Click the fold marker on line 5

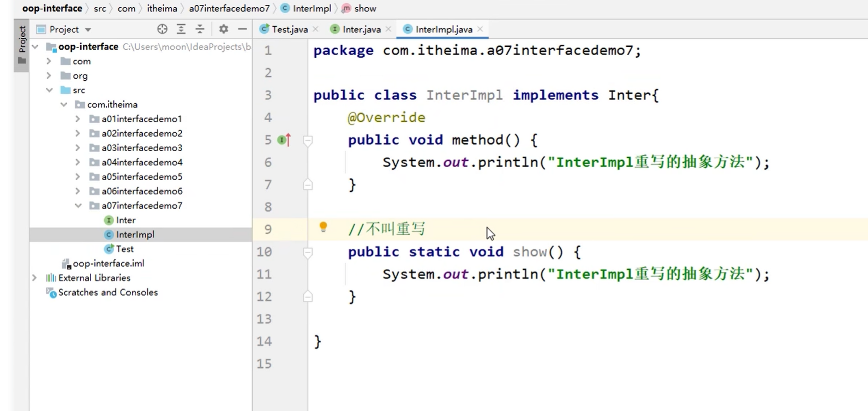(x=308, y=141)
